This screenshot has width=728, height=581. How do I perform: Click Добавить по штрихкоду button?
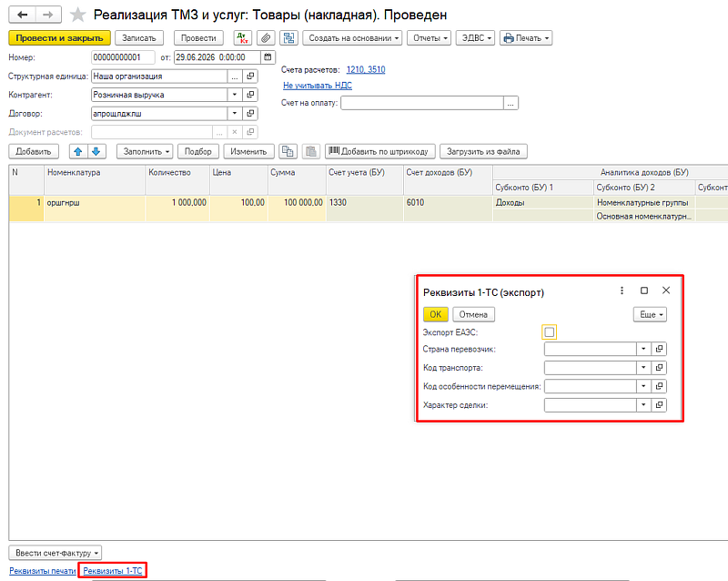[x=379, y=151]
